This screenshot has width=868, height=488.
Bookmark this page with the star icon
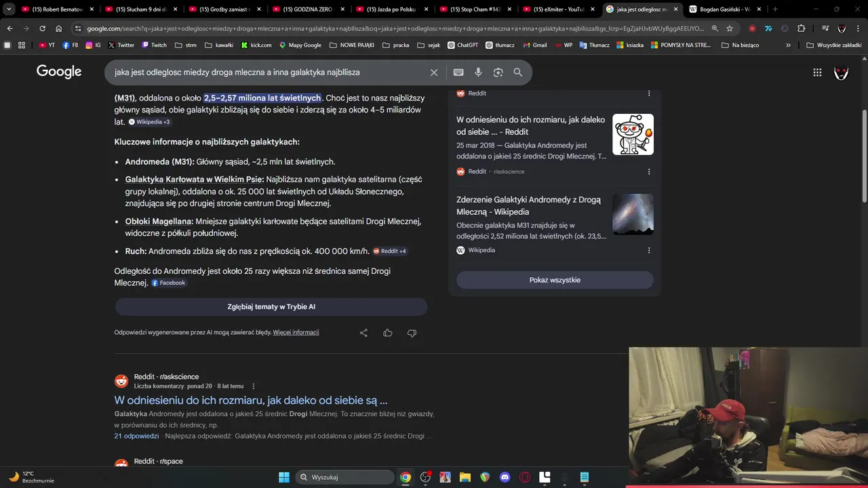(730, 28)
